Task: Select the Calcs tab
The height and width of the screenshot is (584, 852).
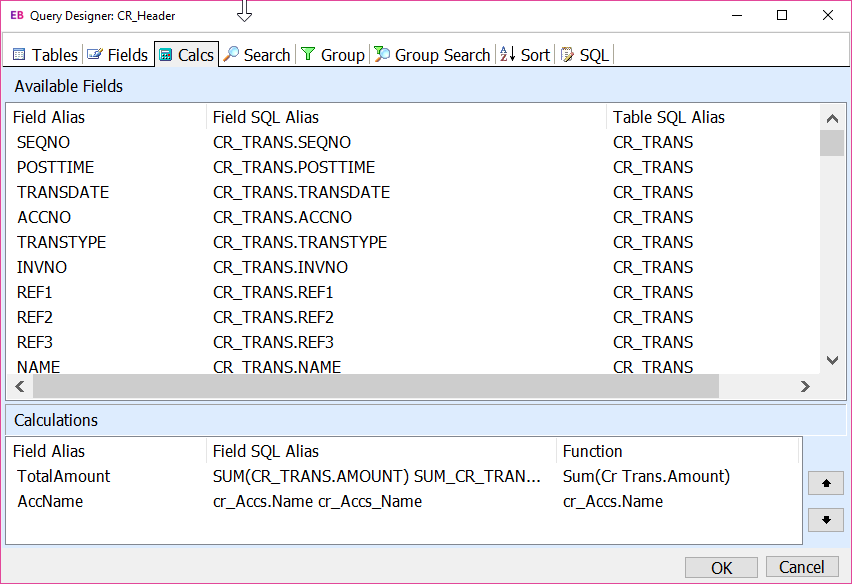Action: point(186,55)
